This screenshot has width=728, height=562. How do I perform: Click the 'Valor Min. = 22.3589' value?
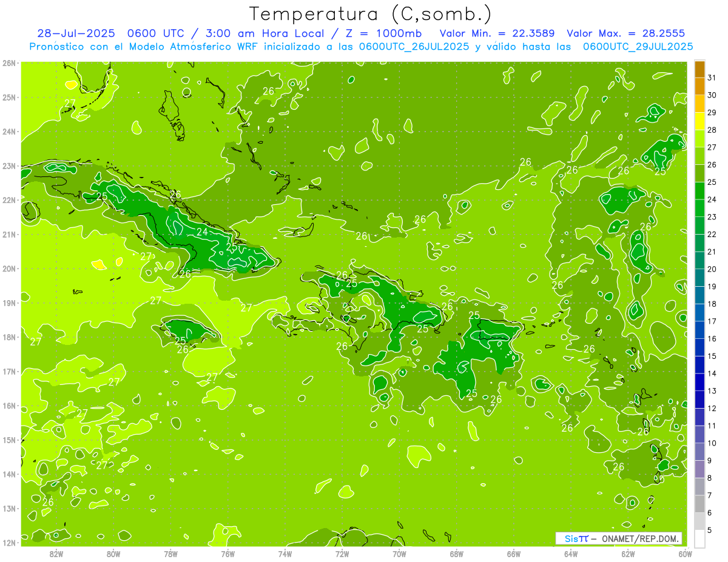[x=497, y=33]
